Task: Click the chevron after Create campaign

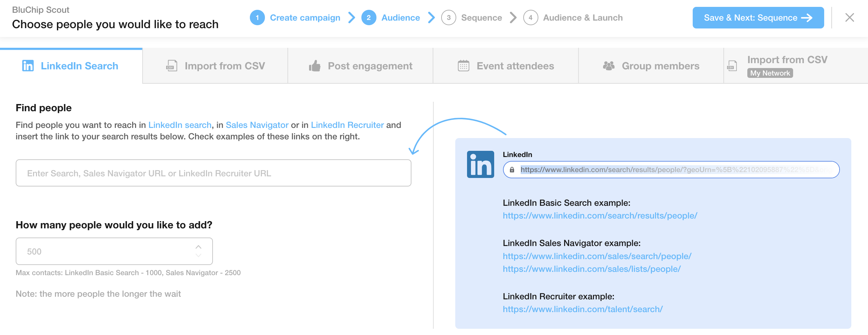Action: coord(352,18)
